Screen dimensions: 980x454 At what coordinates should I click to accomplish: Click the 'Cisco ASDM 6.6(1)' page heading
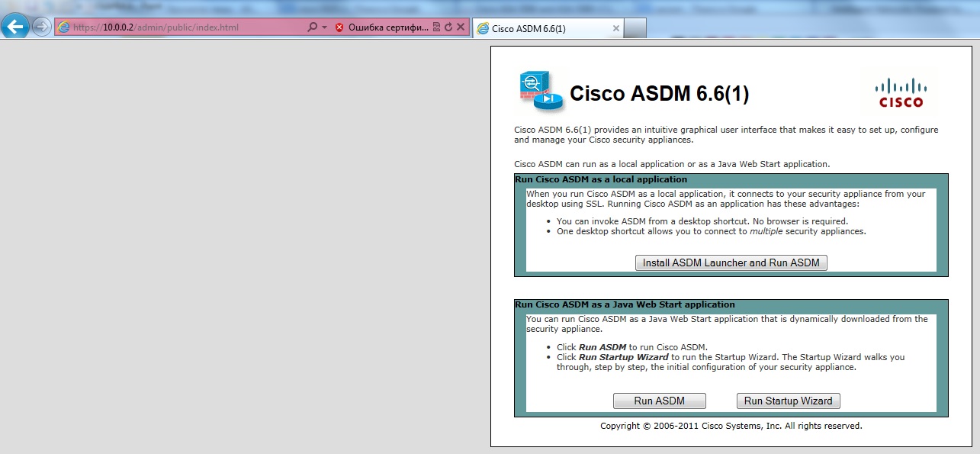[x=660, y=94]
